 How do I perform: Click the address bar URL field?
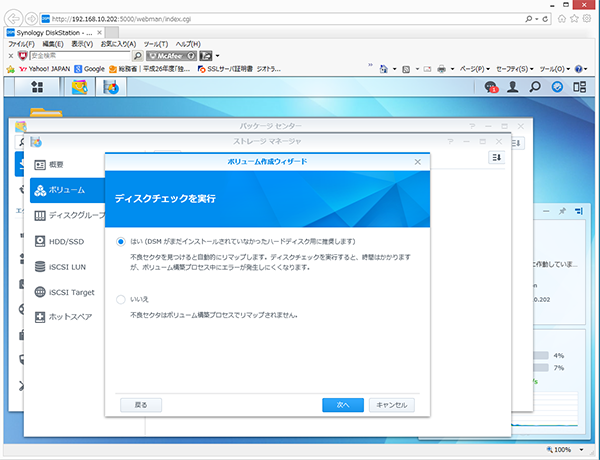[281, 19]
